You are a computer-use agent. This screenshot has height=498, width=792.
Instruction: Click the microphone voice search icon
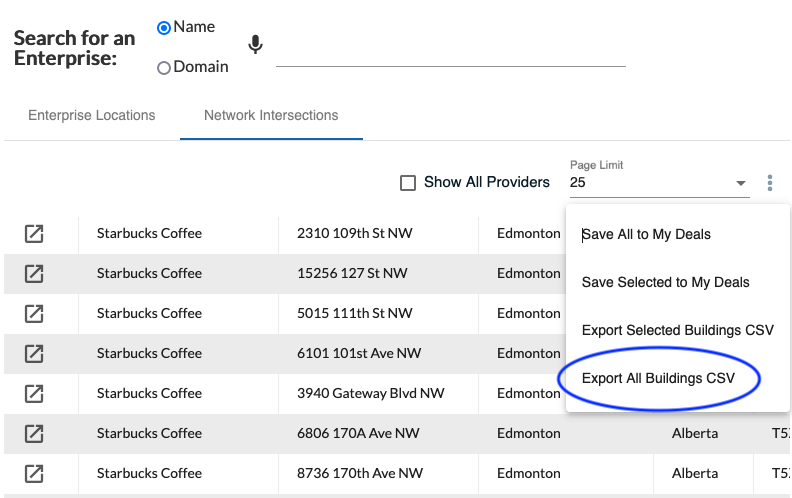(256, 44)
